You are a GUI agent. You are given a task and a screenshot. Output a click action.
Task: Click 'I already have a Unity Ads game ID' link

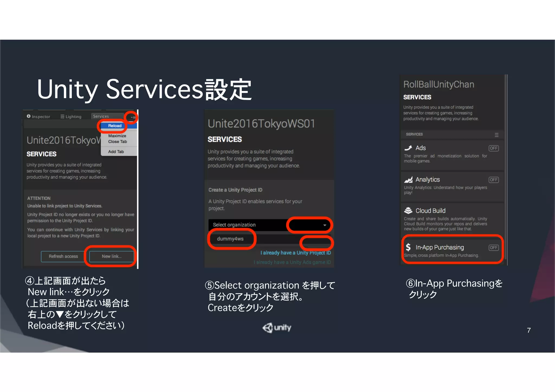(x=292, y=262)
